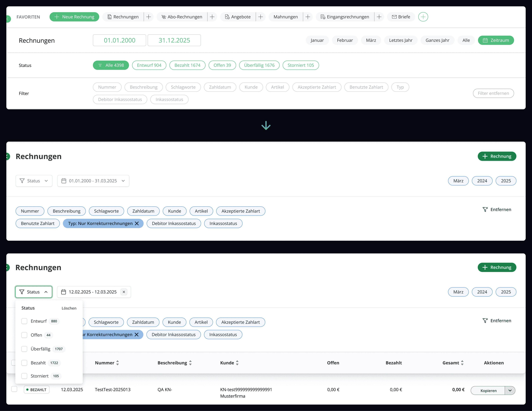Sort table by Nummer column arrows

pyautogui.click(x=118, y=363)
